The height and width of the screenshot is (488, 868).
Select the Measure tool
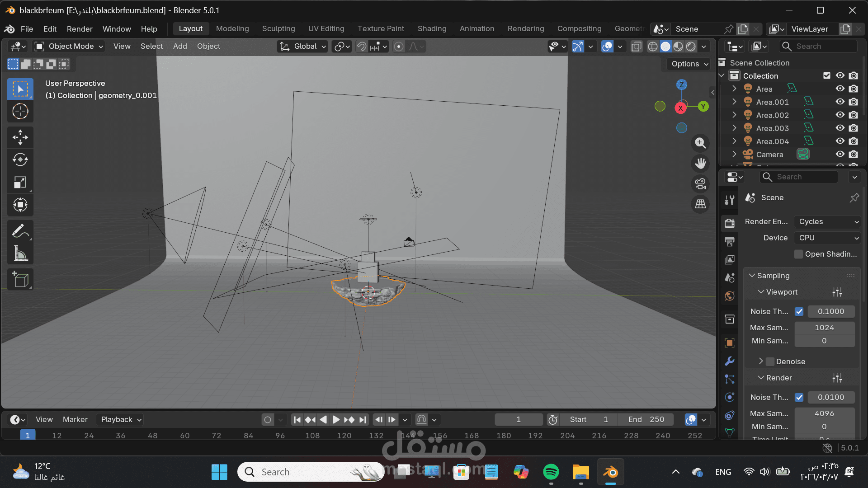coord(20,254)
